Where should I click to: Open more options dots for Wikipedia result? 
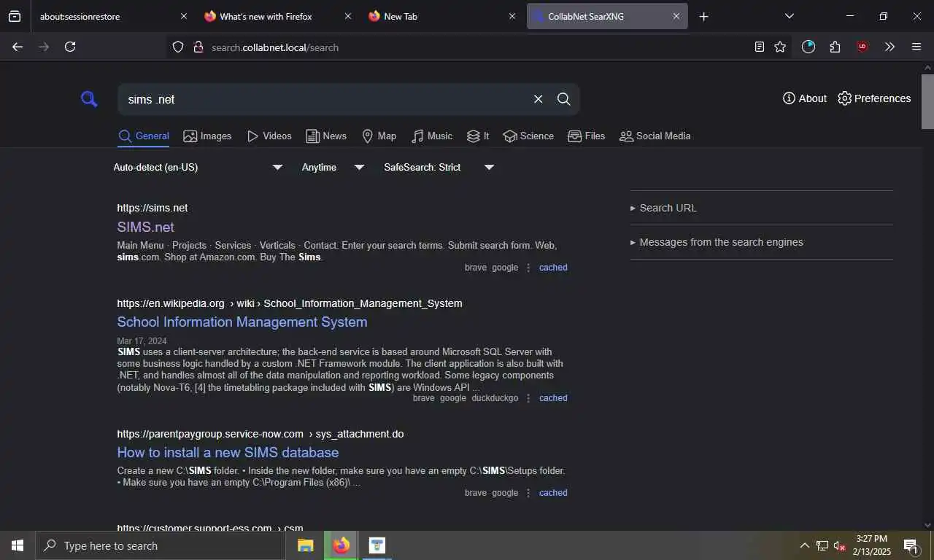tap(528, 398)
